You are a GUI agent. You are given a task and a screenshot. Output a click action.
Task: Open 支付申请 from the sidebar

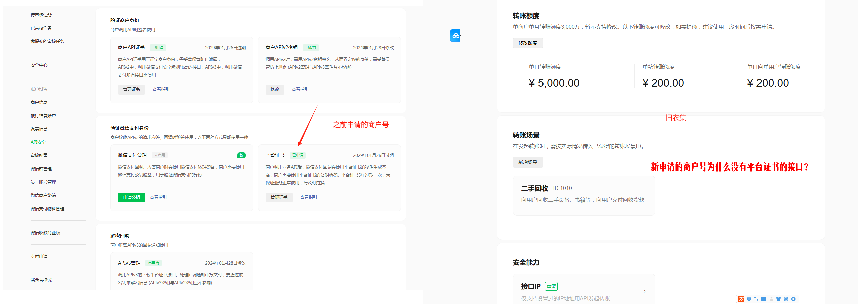click(39, 257)
